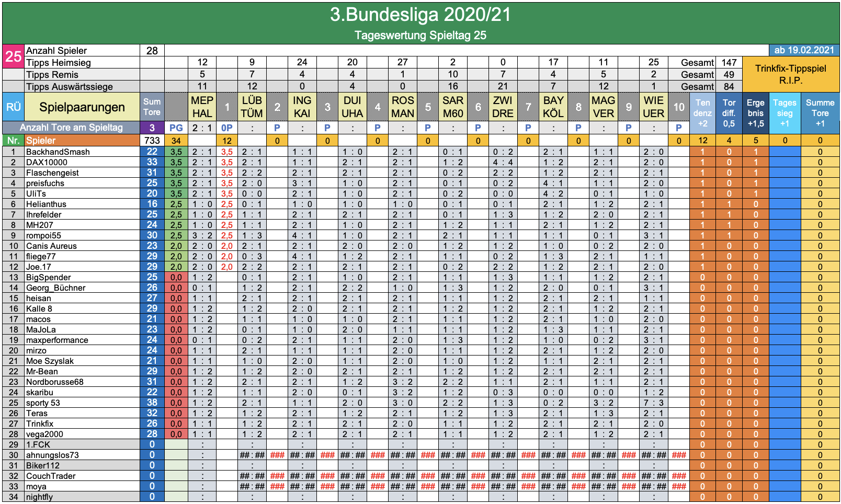Click the ROS MAN match header
Image resolution: width=841 pixels, height=504 pixels.
click(403, 107)
